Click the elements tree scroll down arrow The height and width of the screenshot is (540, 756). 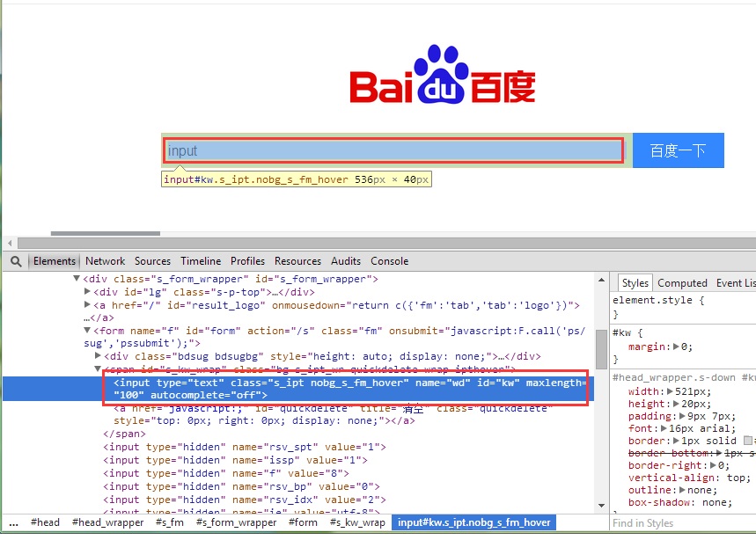point(601,506)
